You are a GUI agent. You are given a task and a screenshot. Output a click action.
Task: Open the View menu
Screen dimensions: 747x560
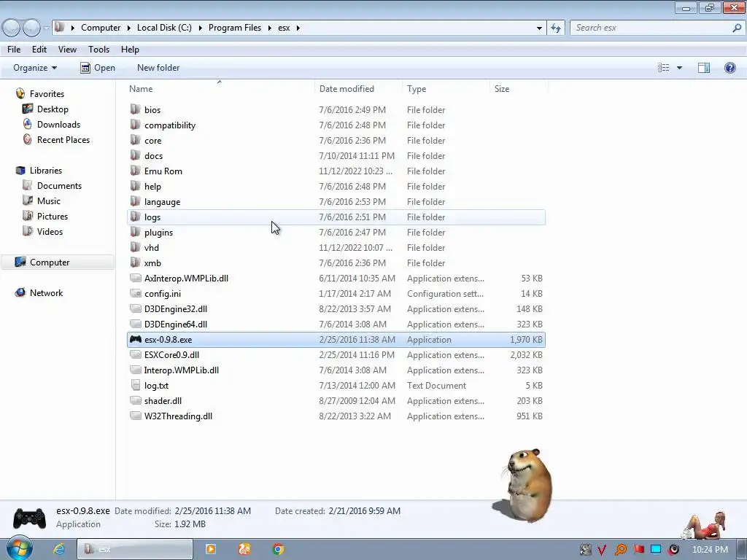click(67, 49)
